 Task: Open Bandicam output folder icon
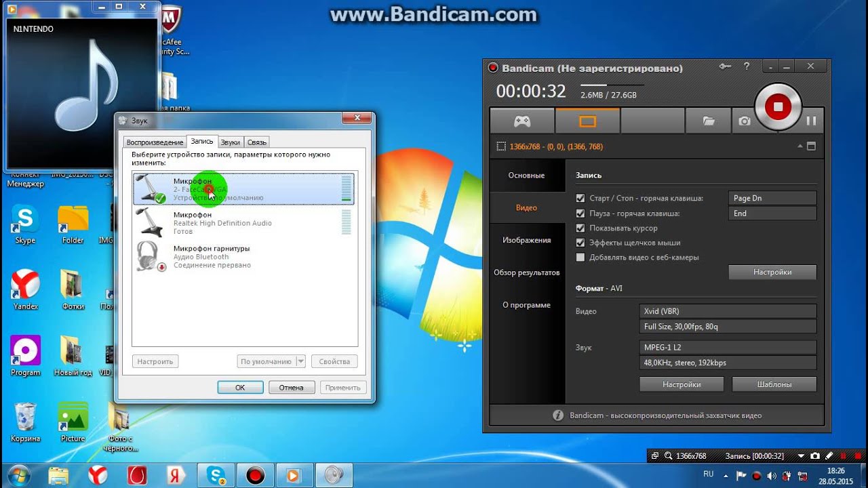[x=709, y=121]
